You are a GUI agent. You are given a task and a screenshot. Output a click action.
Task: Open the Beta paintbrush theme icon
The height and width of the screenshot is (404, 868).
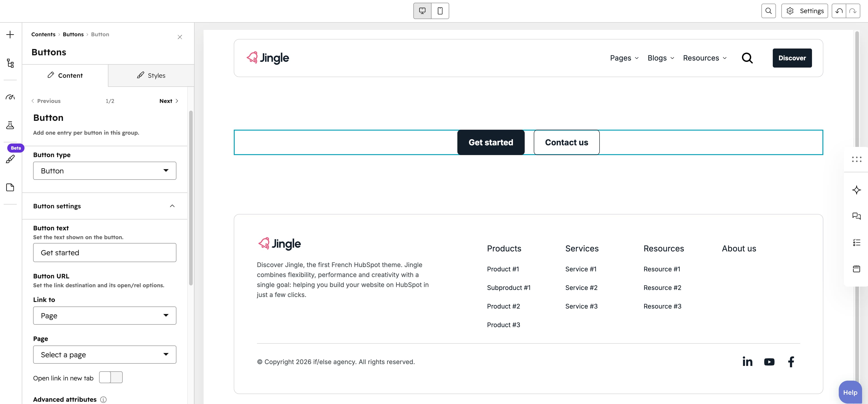10,159
